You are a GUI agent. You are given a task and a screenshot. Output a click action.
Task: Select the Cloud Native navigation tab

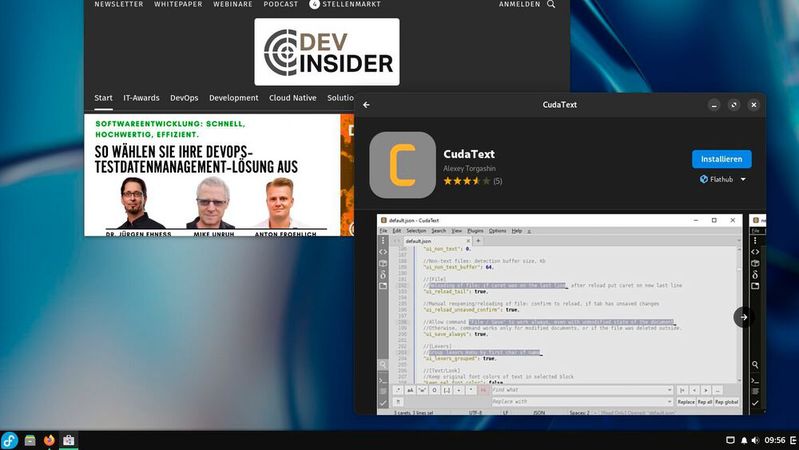[292, 98]
